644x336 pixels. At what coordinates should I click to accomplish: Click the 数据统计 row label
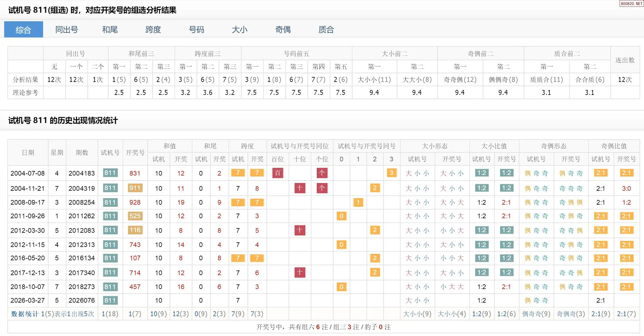tap(25, 314)
